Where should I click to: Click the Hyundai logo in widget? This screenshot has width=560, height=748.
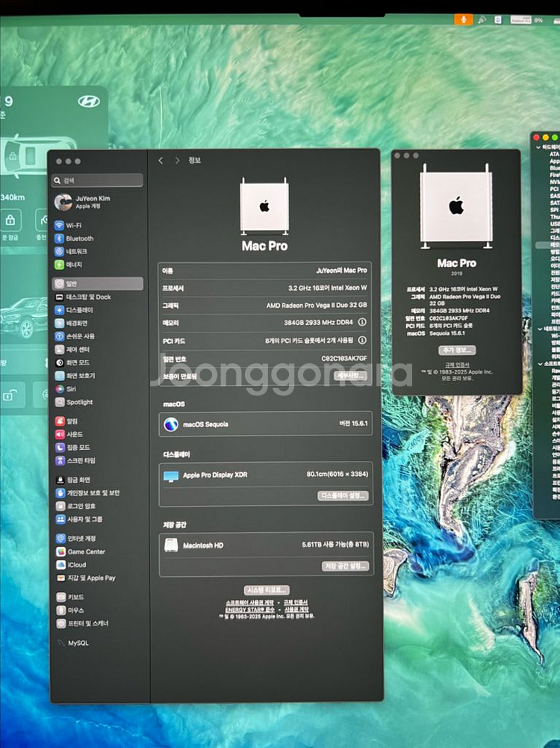point(89,101)
